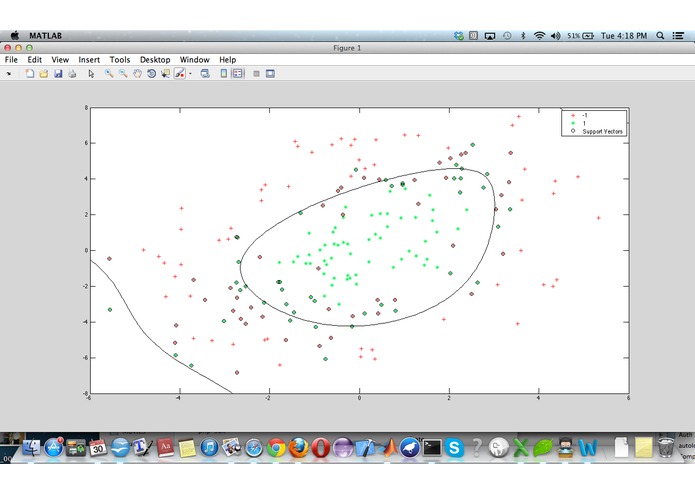Image resolution: width=695 pixels, height=494 pixels.
Task: Click the MATLAB application menu
Action: [x=46, y=36]
